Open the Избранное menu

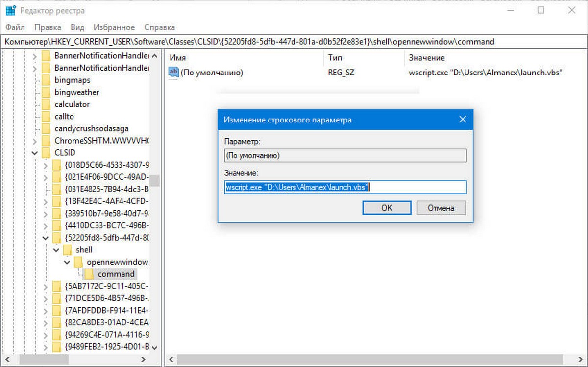[114, 27]
